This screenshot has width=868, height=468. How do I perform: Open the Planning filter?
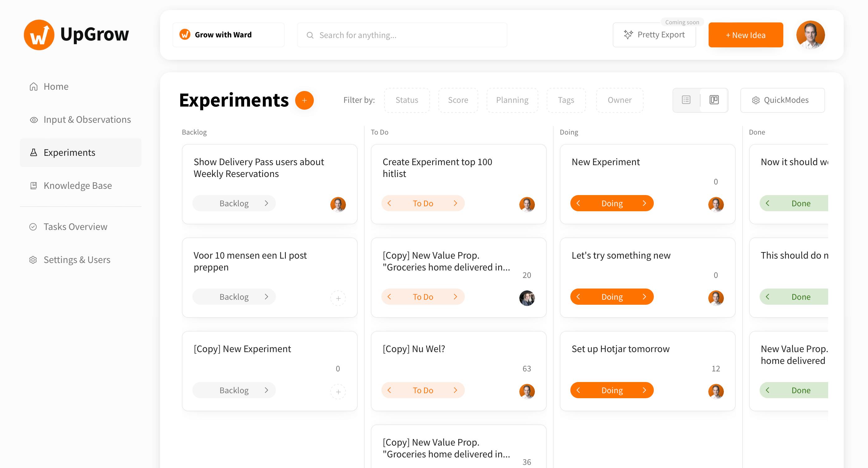[x=512, y=100]
